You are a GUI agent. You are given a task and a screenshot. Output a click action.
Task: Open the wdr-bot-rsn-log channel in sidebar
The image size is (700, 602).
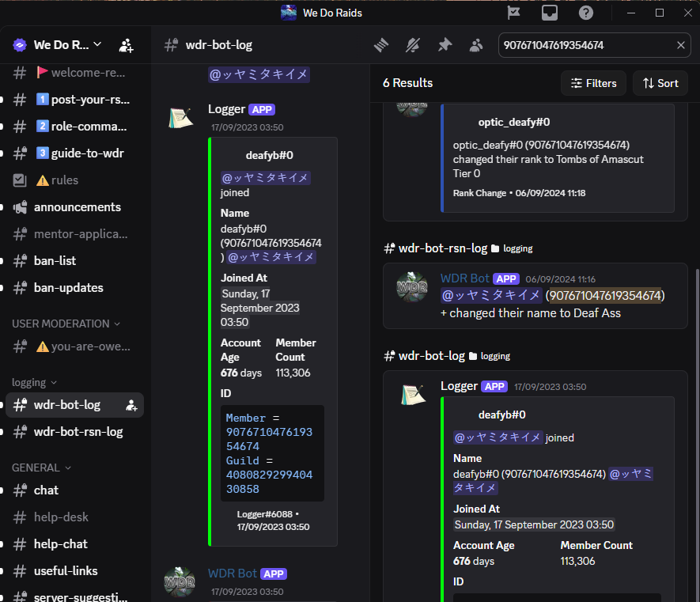[78, 432]
